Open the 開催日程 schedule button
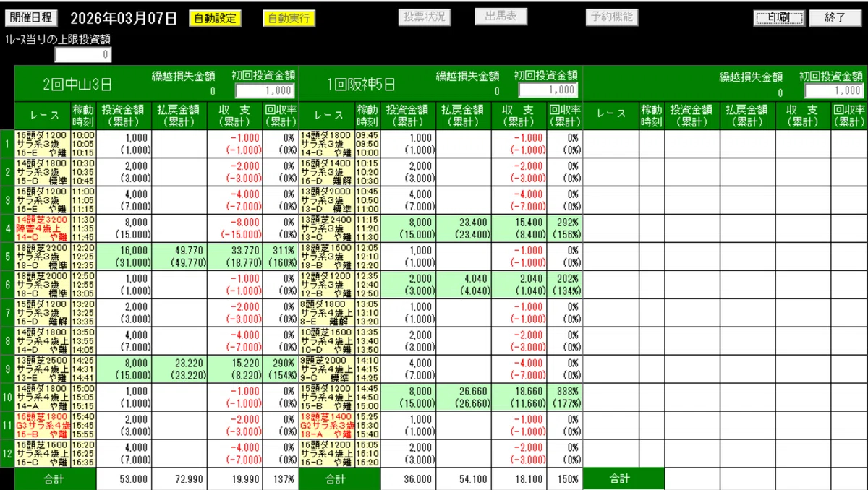This screenshot has height=490, width=868. (31, 17)
